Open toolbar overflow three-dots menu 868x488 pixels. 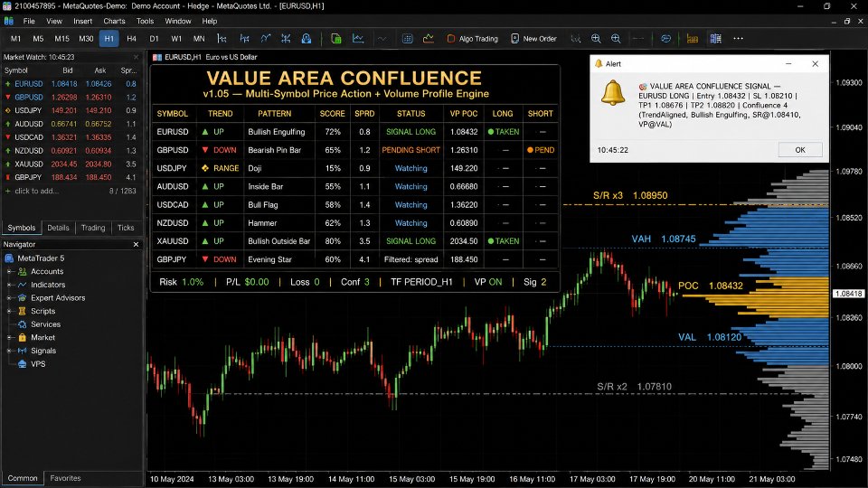coord(739,39)
